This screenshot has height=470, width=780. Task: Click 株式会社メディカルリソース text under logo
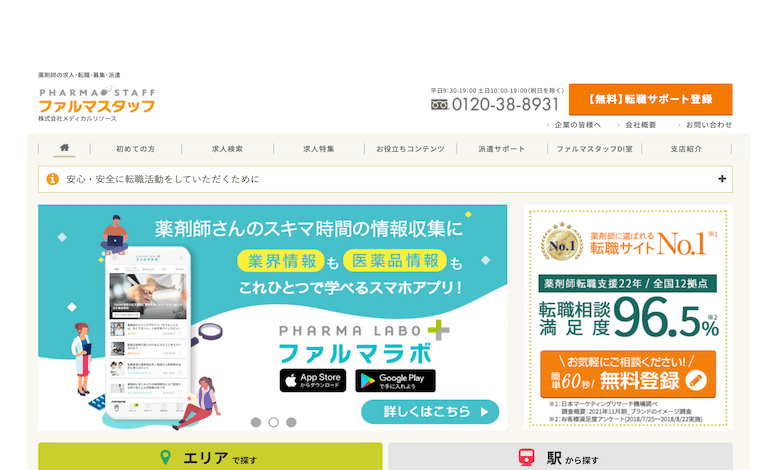pyautogui.click(x=78, y=119)
